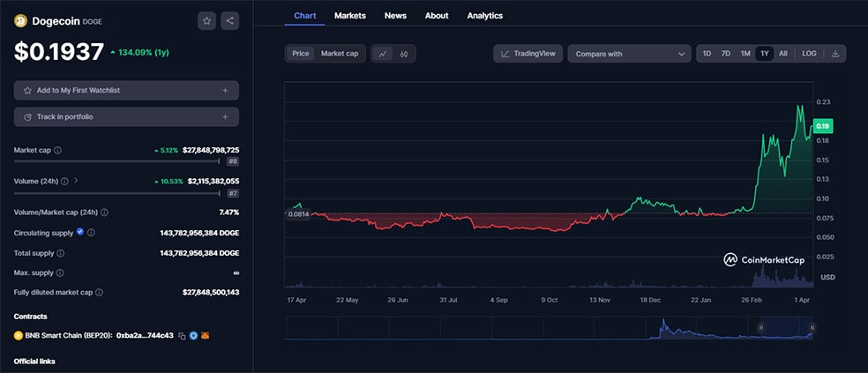The image size is (868, 373).
Task: Click market cap rank #8 badge
Action: (233, 161)
